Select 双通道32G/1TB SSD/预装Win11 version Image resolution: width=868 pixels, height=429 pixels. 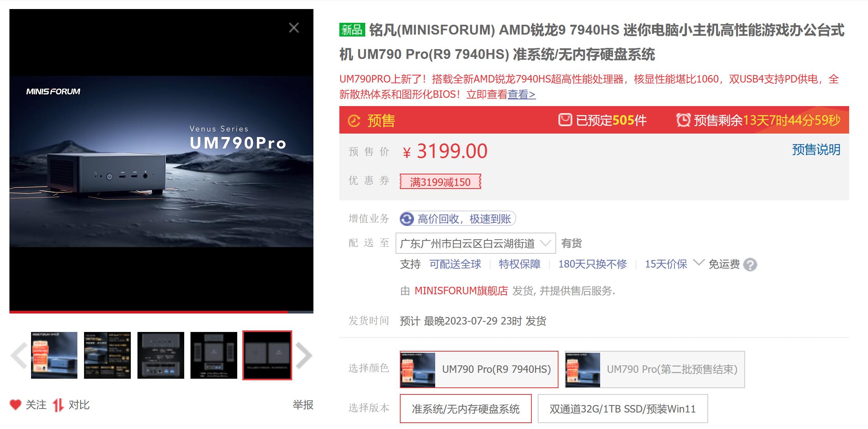click(x=623, y=409)
